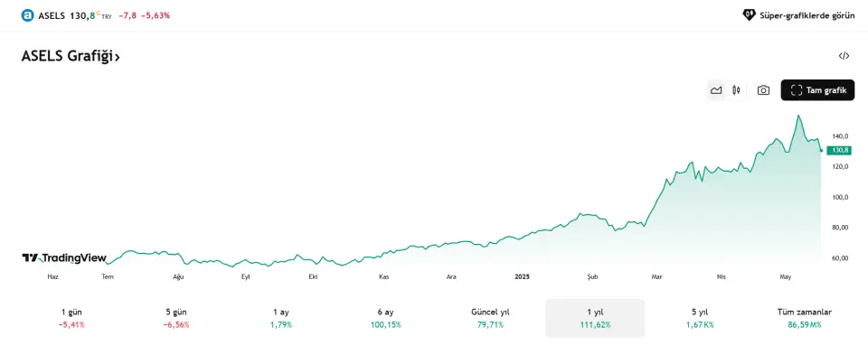Open Süper-grafiklerde görün link

point(798,15)
